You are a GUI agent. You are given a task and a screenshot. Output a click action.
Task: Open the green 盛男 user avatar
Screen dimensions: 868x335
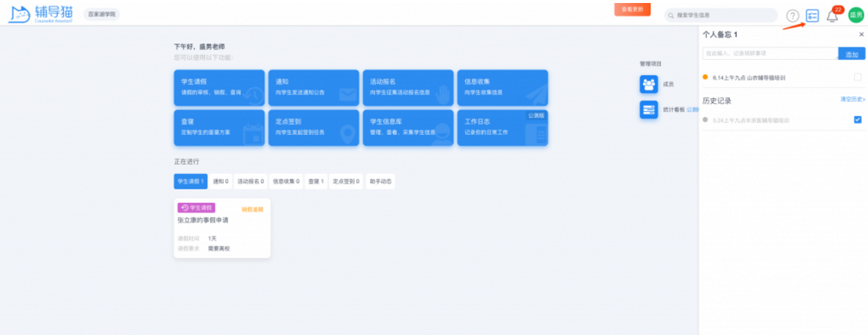[855, 16]
